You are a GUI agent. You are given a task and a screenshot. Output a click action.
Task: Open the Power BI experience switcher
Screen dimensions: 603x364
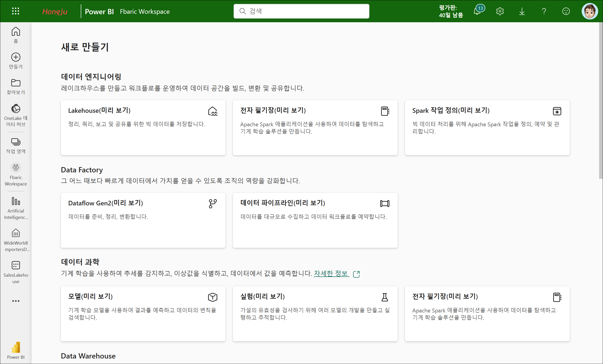coord(16,350)
